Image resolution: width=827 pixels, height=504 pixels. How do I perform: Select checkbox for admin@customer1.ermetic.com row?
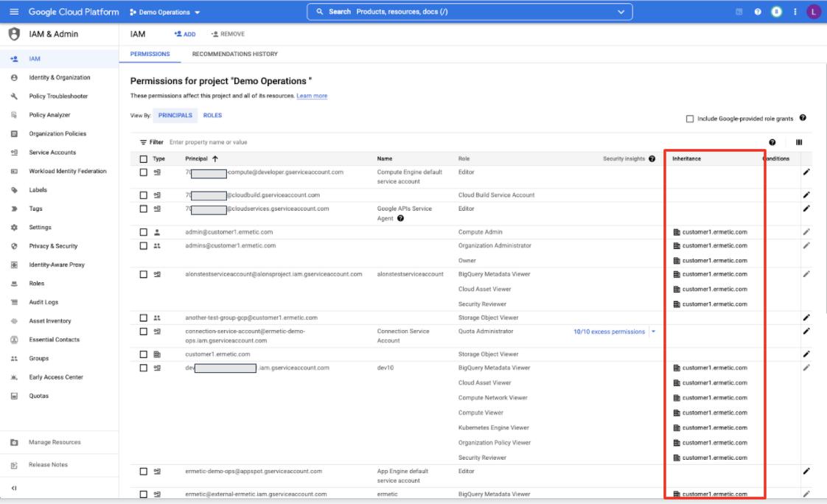pos(144,232)
